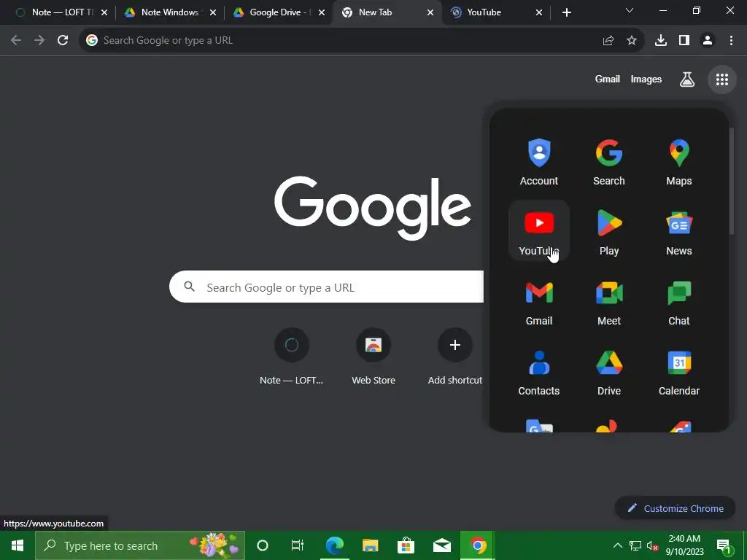The image size is (747, 560).
Task: Open Contacts from the apps panel
Action: [539, 372]
